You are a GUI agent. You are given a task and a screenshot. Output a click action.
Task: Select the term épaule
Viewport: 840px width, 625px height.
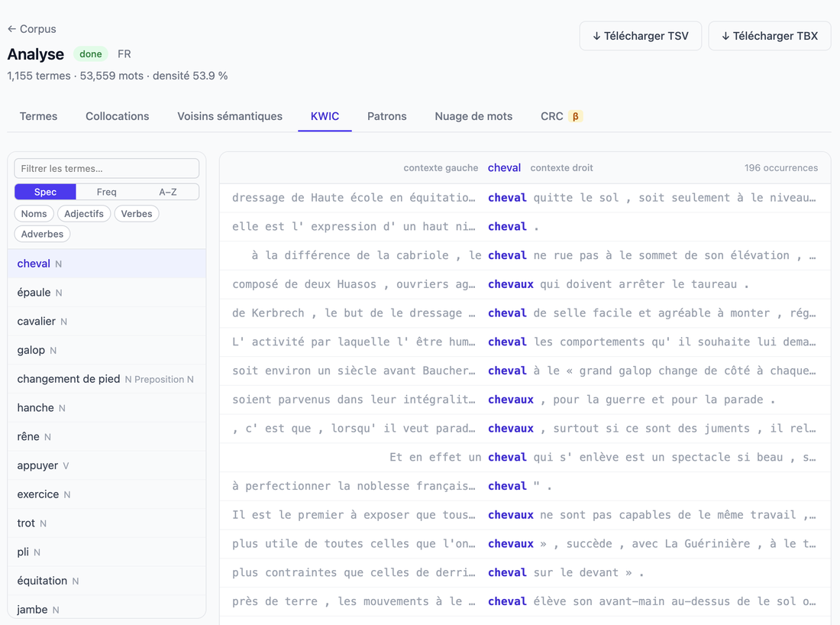(107, 293)
